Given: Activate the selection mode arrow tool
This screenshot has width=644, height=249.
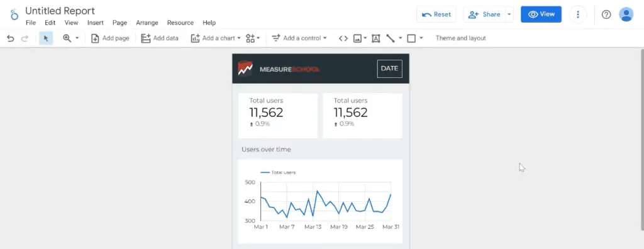Looking at the screenshot, I should (x=46, y=38).
